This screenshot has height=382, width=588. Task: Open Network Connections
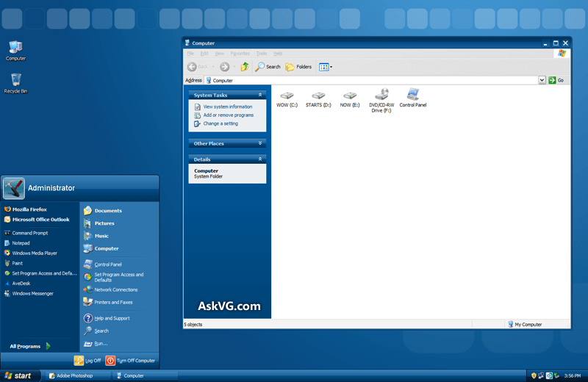coord(111,289)
